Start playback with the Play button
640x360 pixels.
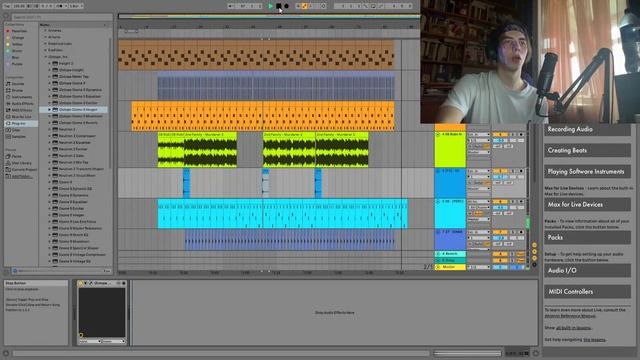point(270,6)
